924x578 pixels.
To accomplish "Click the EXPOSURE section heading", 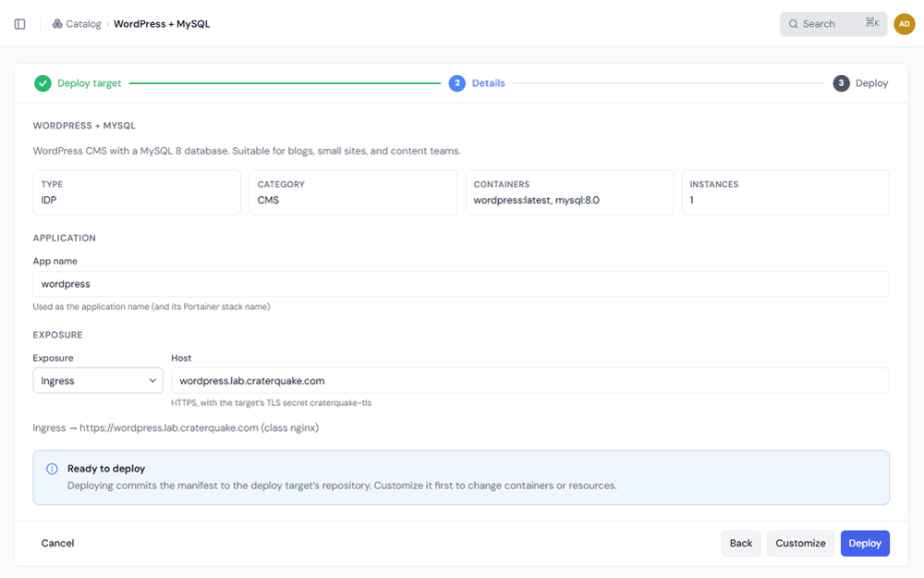I will tap(57, 335).
